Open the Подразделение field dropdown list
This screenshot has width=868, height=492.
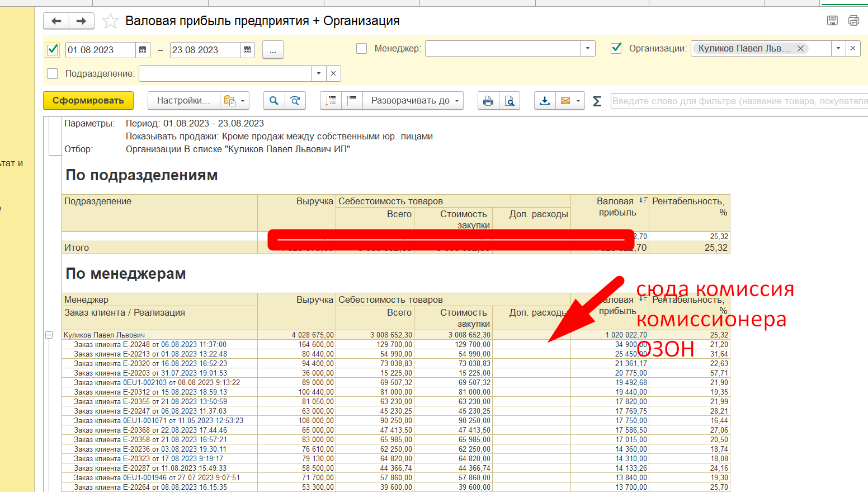tap(318, 73)
